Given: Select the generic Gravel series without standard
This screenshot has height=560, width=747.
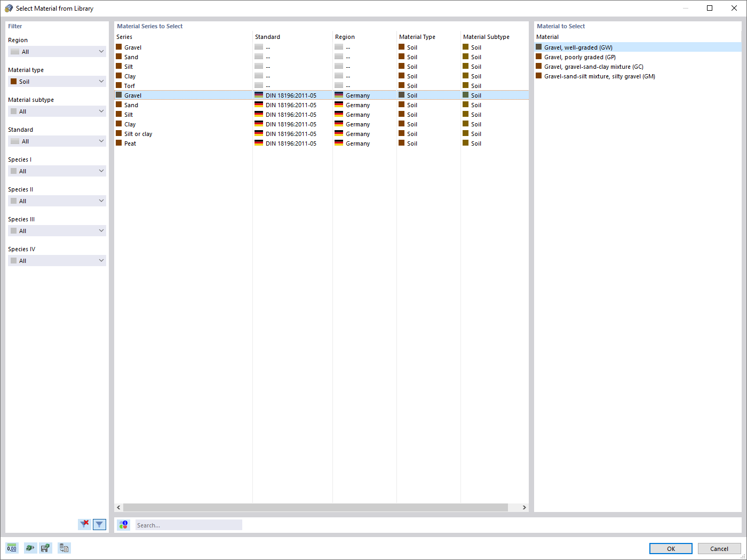Looking at the screenshot, I should tap(322, 47).
